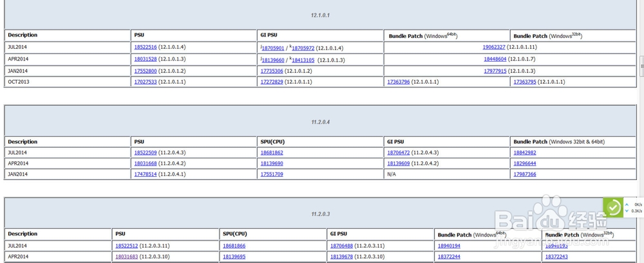
Task: Open visited PSU patch 18031683 link
Action: 126,257
